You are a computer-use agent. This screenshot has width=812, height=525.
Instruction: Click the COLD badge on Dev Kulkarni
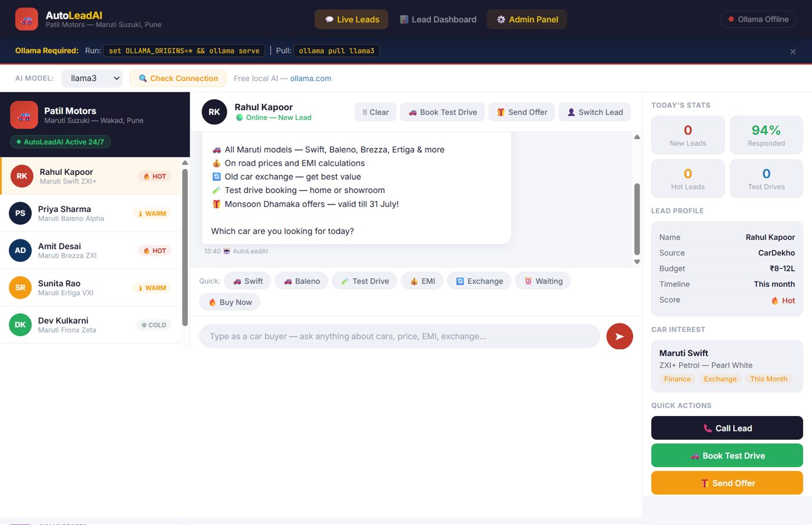coord(154,325)
